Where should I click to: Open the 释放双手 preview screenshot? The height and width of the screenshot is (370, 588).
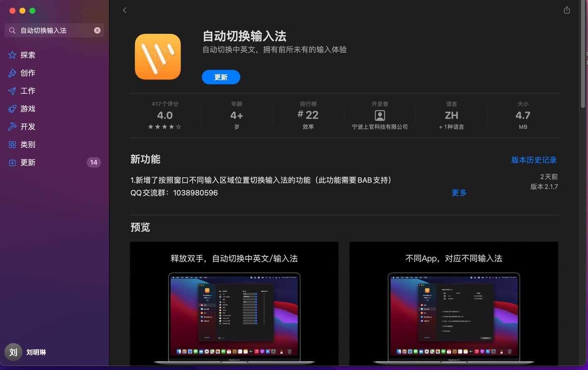click(x=234, y=304)
